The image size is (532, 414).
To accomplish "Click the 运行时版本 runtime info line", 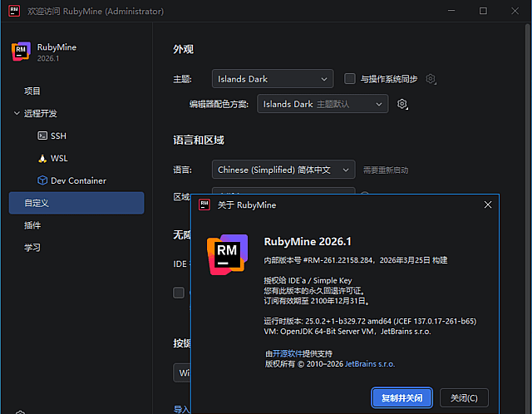I will [x=370, y=321].
